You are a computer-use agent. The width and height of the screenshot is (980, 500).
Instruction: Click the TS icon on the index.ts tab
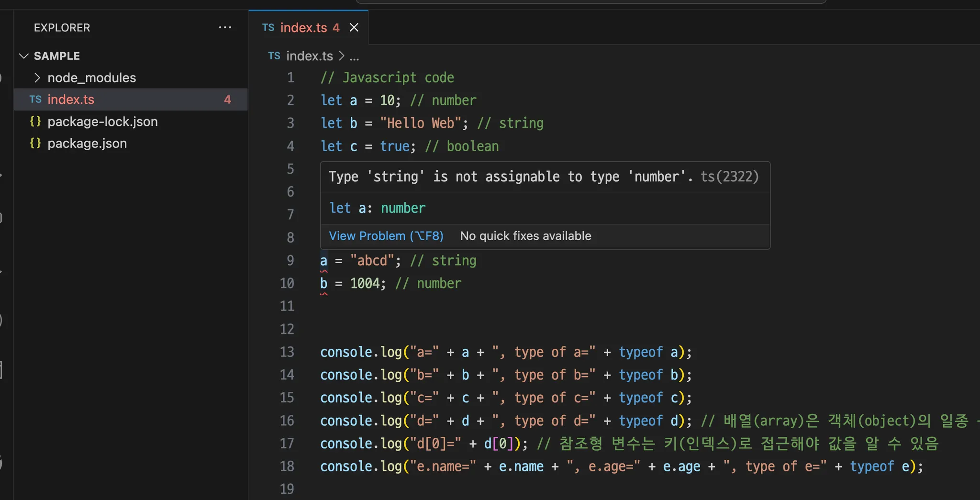point(268,28)
